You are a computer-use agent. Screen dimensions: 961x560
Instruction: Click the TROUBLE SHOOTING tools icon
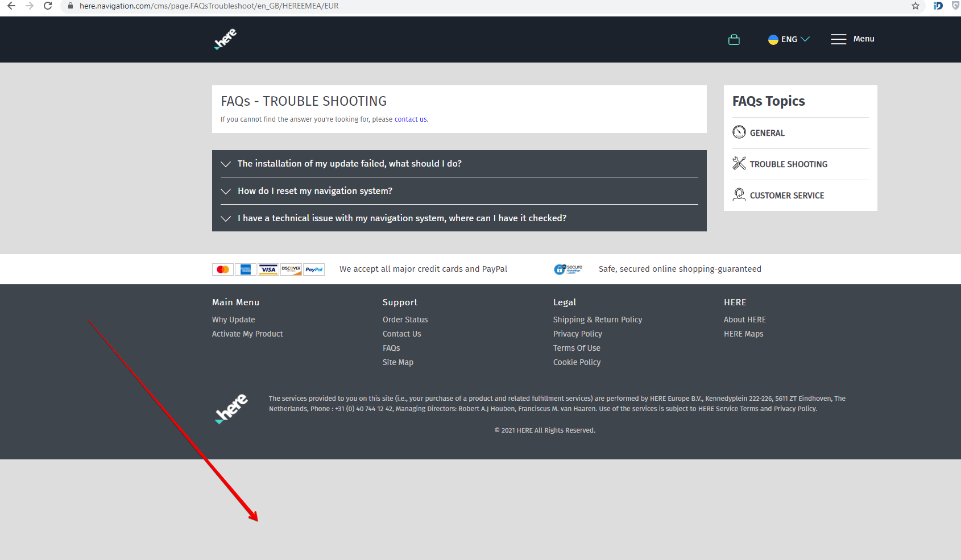point(739,164)
